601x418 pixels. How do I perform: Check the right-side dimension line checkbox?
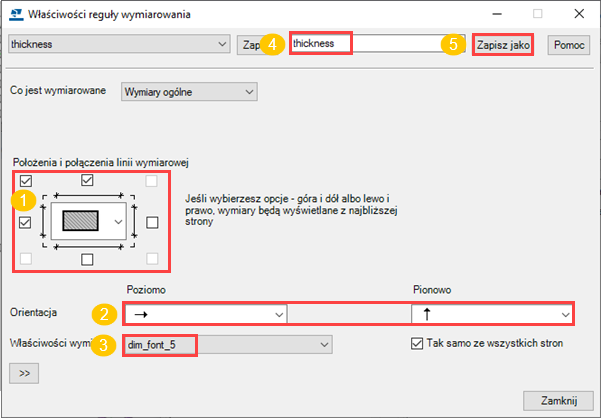pyautogui.click(x=152, y=222)
